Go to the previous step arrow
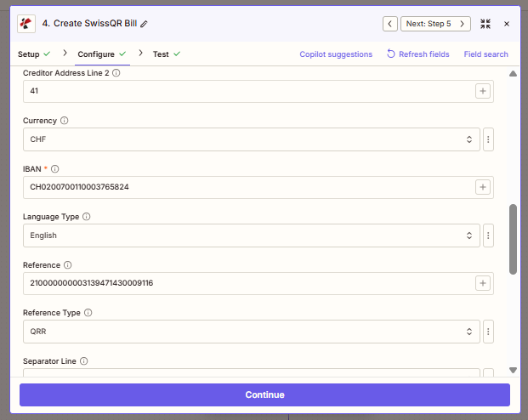528x420 pixels. tap(389, 24)
